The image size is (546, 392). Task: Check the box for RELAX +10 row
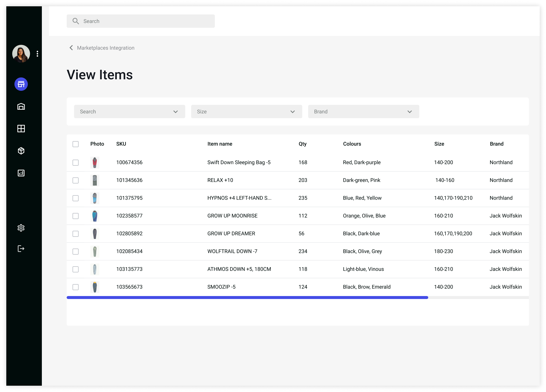[76, 180]
